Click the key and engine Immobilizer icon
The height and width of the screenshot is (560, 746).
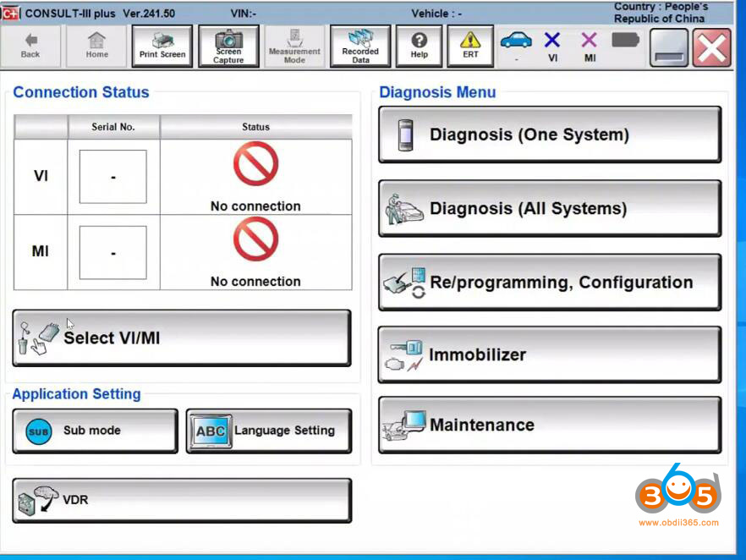pyautogui.click(x=403, y=355)
